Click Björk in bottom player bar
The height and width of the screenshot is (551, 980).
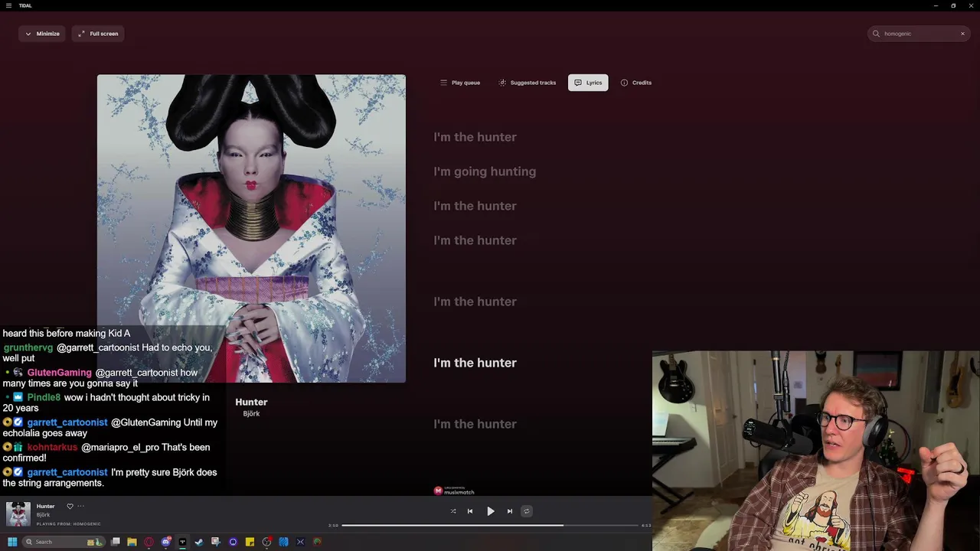(x=43, y=515)
